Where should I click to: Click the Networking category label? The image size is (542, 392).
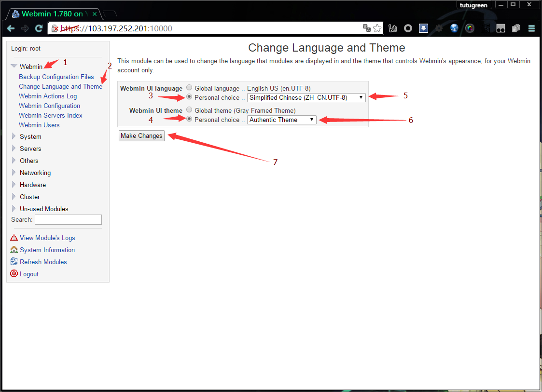click(35, 173)
